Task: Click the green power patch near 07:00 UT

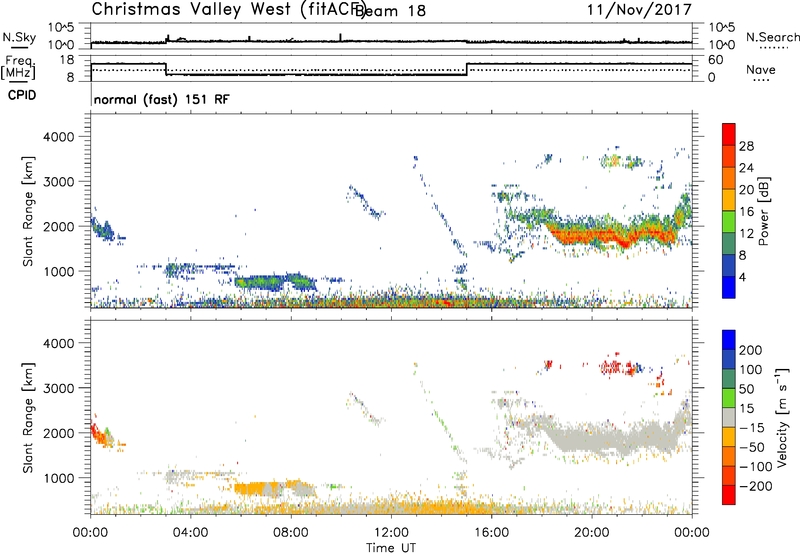Action: 265,281
